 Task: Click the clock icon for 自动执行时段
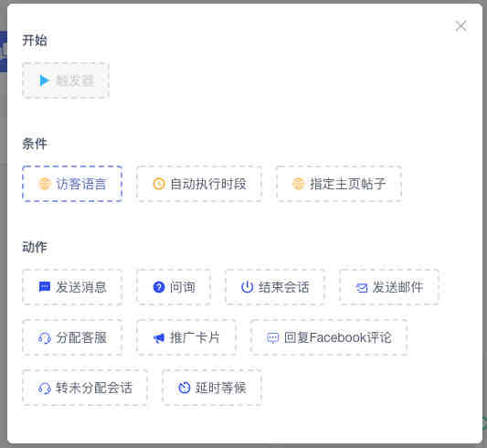[159, 184]
